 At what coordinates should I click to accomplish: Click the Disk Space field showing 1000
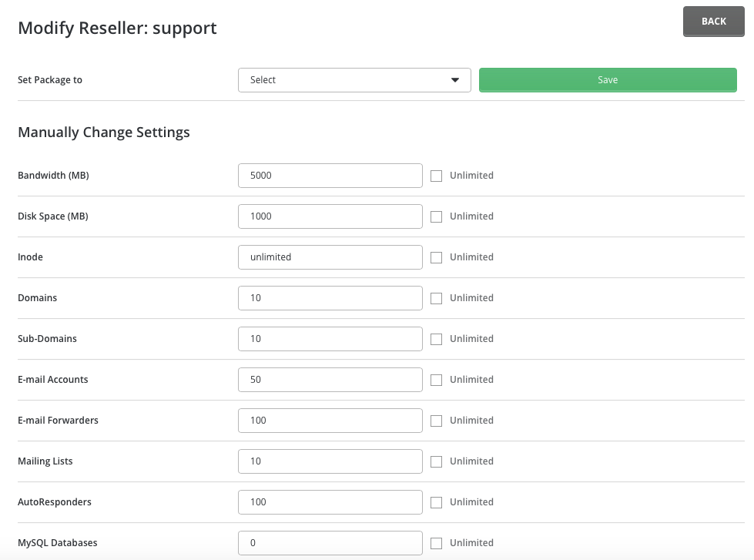coord(330,216)
